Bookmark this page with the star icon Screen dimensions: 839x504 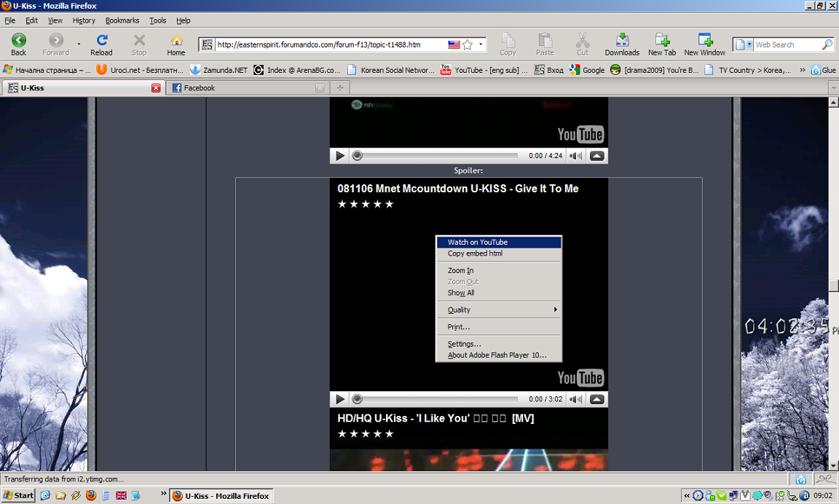[x=468, y=44]
